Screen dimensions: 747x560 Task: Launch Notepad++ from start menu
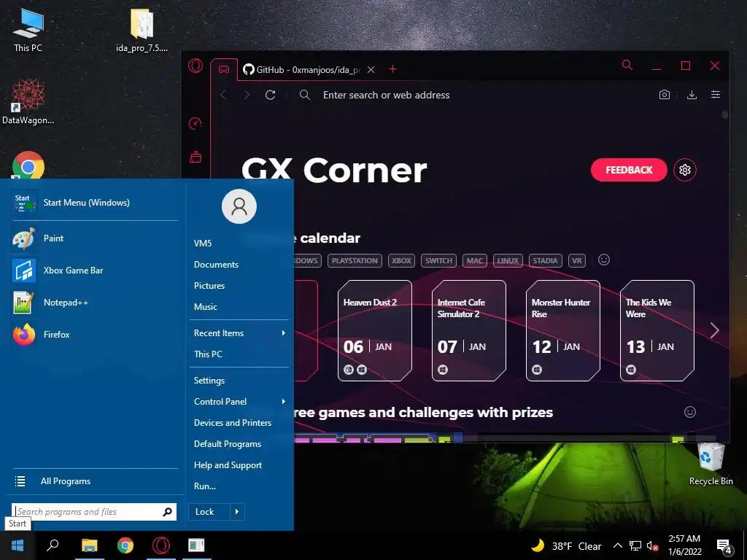pyautogui.click(x=95, y=303)
